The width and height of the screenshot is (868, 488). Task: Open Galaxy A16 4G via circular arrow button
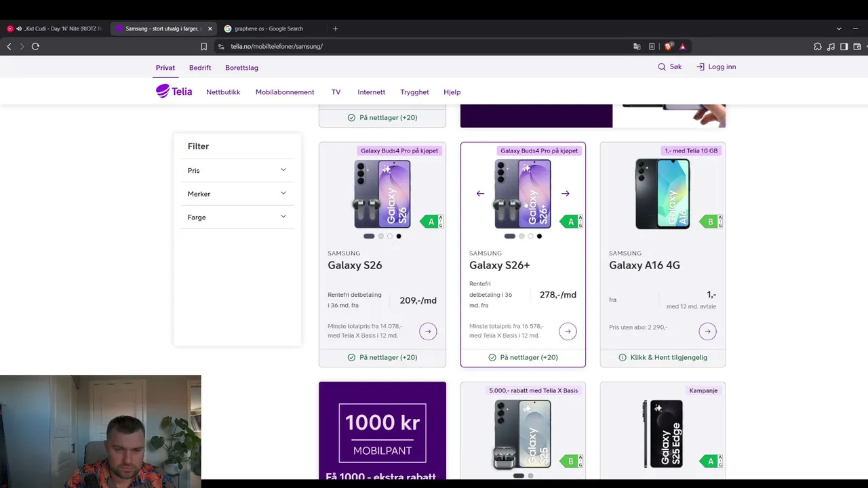pyautogui.click(x=707, y=331)
